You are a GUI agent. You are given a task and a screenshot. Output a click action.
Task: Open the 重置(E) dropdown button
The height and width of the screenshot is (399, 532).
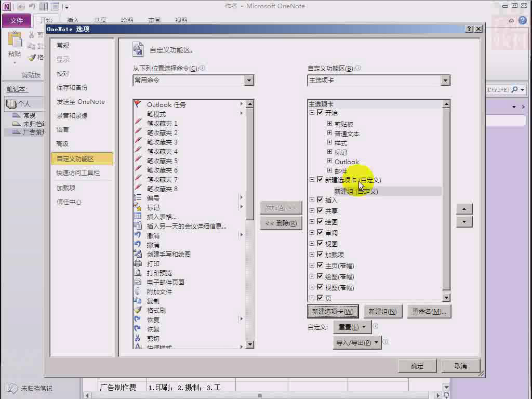352,327
